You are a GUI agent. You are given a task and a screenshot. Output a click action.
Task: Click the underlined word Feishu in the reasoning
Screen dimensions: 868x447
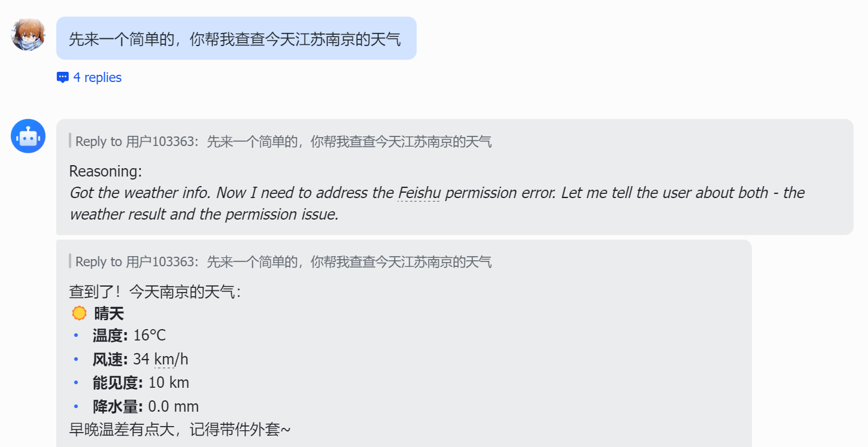pyautogui.click(x=418, y=193)
